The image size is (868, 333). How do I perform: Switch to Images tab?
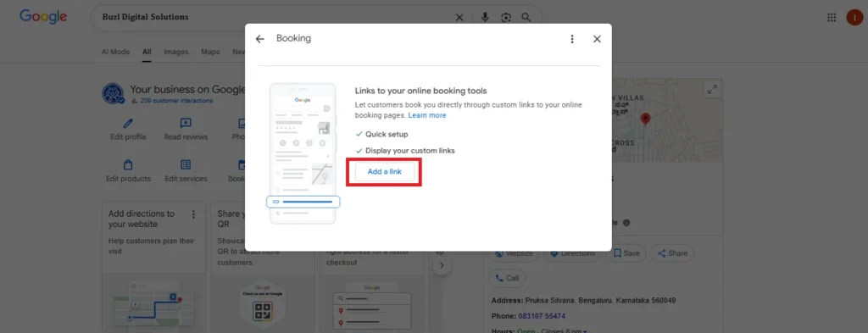coord(176,52)
